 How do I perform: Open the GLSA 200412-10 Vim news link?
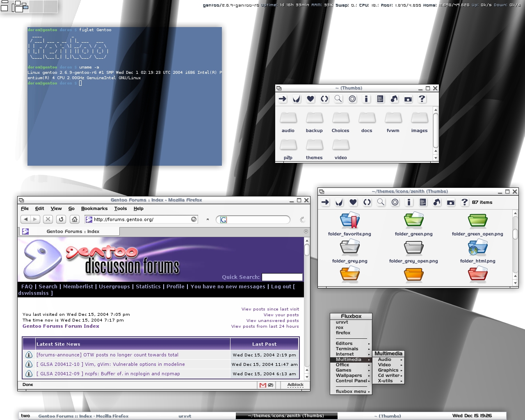111,364
